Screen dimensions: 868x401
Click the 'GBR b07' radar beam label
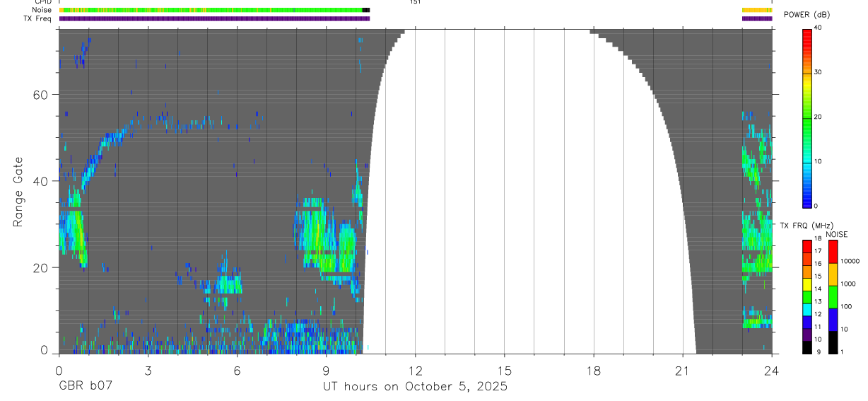click(x=85, y=388)
